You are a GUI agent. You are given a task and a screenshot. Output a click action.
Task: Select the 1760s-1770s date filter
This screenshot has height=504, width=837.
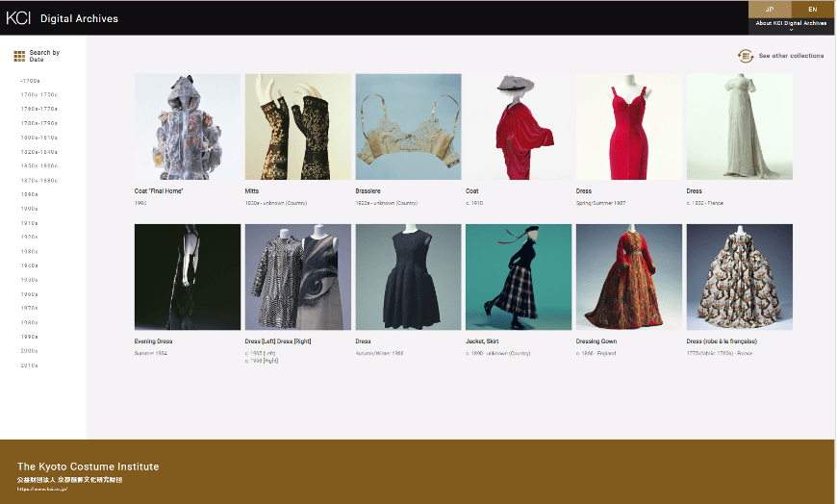pos(39,109)
